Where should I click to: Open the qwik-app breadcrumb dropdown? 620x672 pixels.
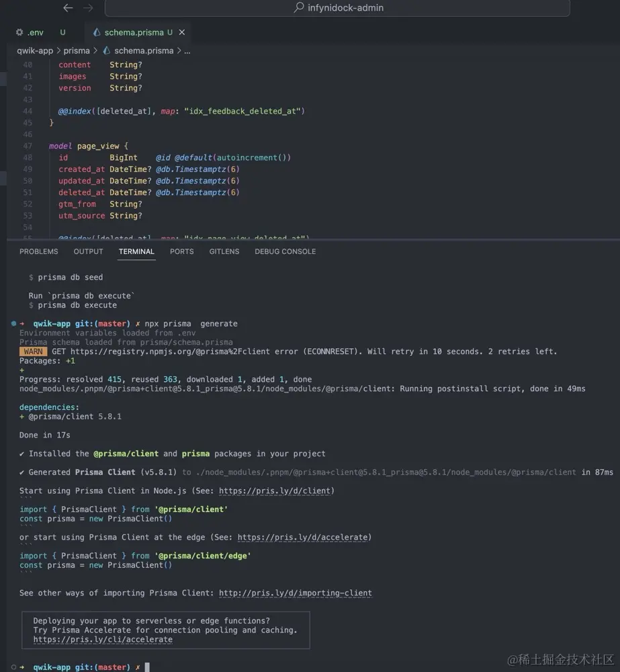(x=35, y=50)
